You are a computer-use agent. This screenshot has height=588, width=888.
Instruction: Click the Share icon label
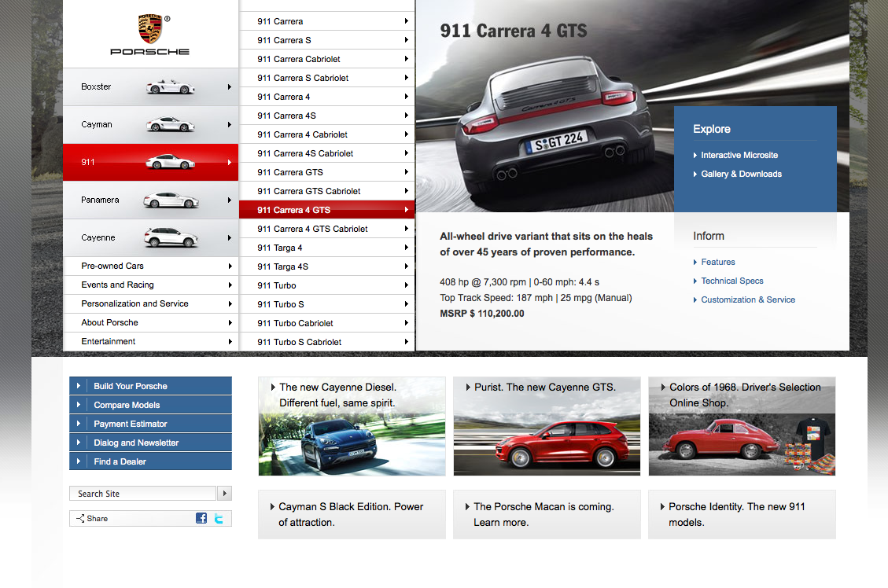(x=92, y=518)
